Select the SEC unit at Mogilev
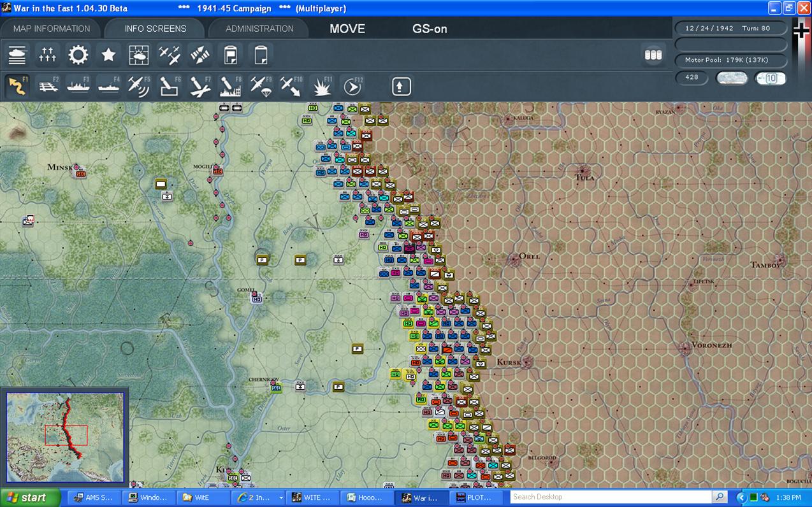 click(217, 171)
